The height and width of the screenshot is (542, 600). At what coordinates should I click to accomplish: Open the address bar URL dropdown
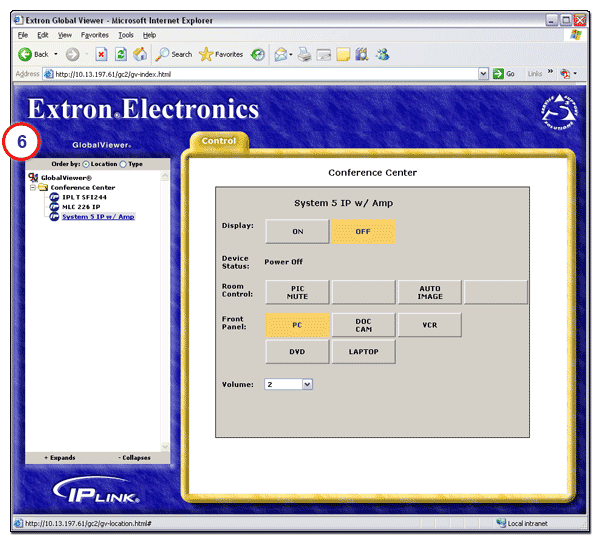[x=484, y=73]
